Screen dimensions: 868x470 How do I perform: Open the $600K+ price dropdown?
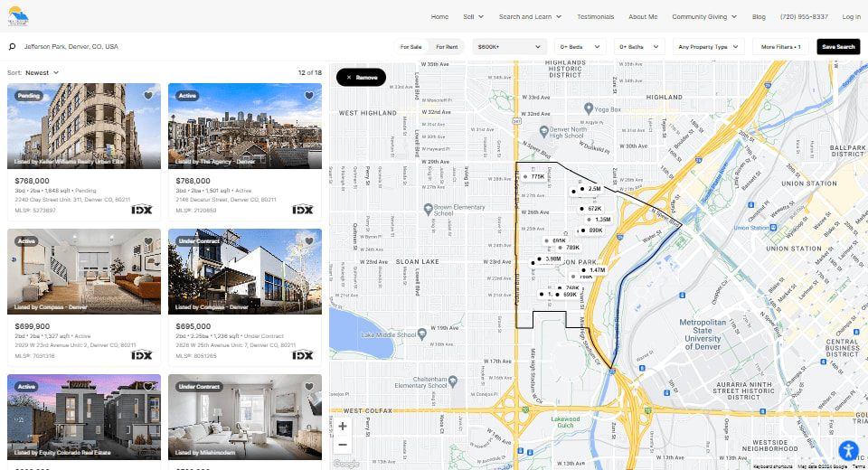click(x=509, y=46)
